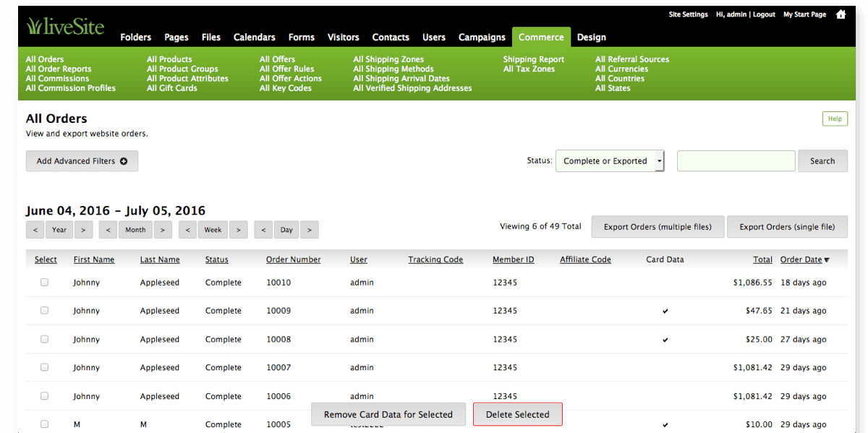
Task: Check the box for order 10010
Action: tap(44, 283)
